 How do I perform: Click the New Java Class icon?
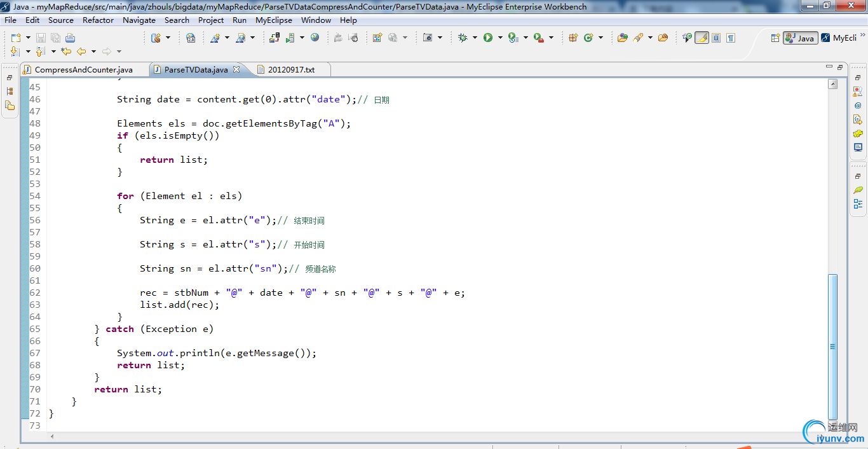[588, 38]
